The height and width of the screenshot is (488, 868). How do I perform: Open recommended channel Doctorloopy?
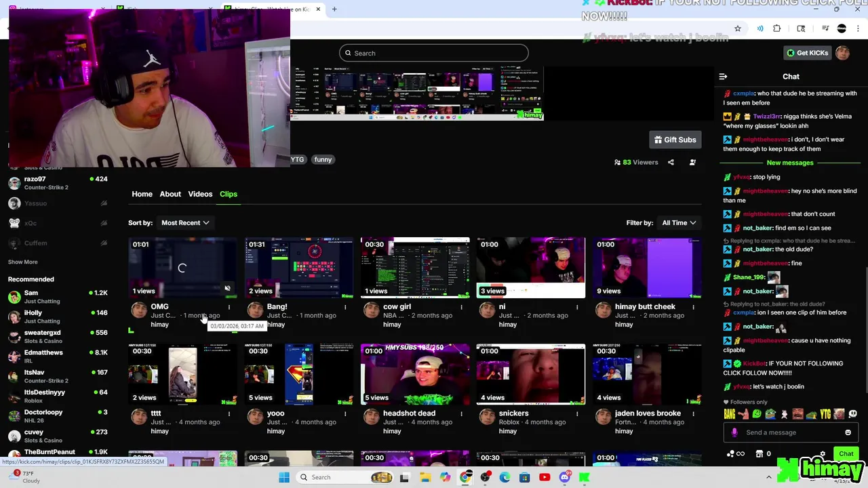point(58,415)
